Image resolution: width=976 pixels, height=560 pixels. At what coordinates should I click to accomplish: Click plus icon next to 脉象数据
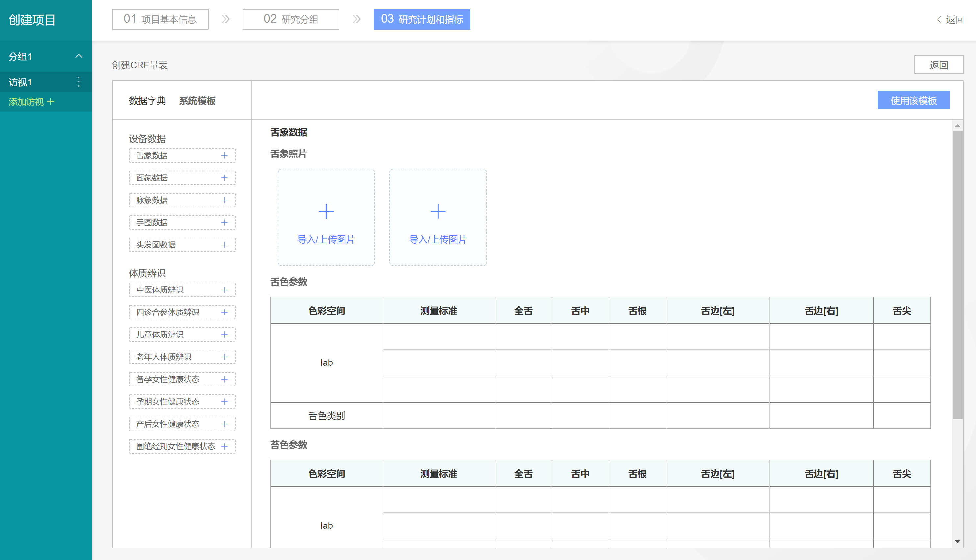[x=224, y=200]
